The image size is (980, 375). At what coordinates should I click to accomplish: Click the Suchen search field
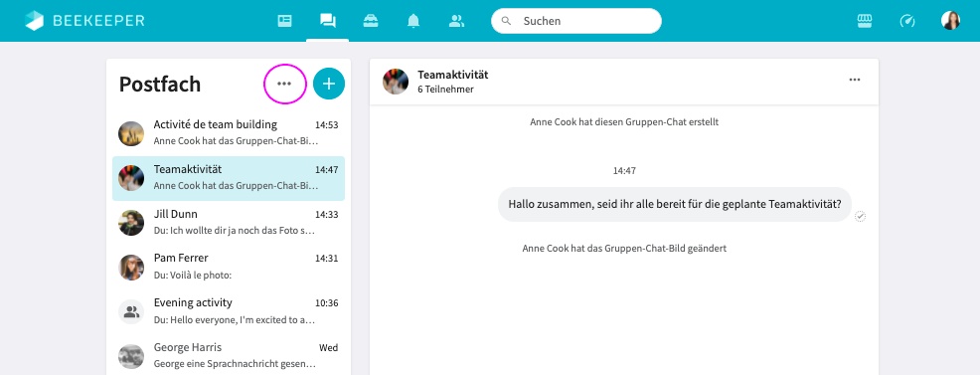click(576, 21)
